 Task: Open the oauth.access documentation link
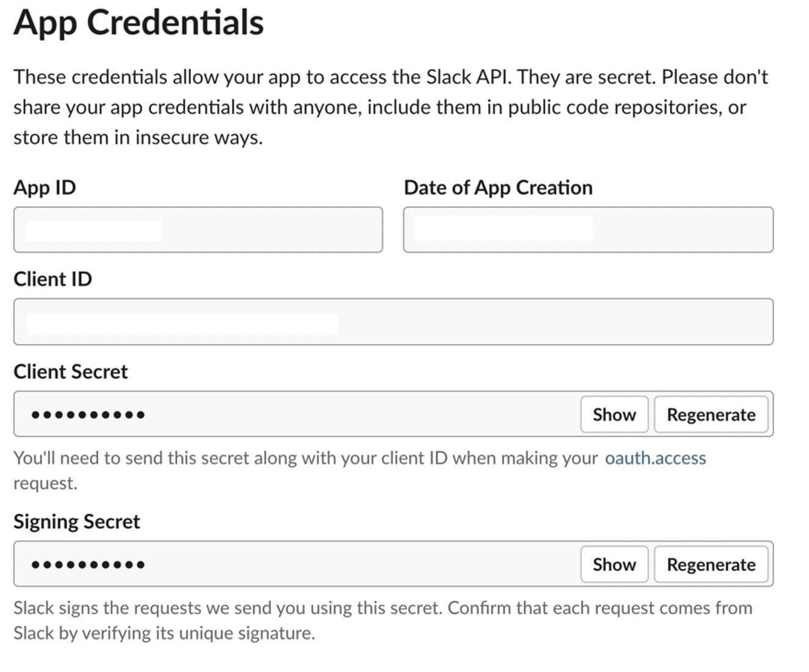655,458
